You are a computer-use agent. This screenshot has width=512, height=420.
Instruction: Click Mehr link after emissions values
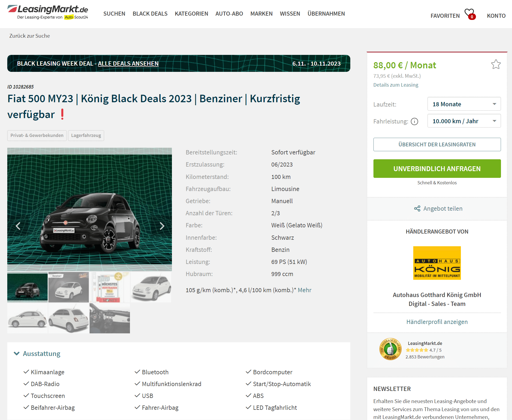point(305,290)
